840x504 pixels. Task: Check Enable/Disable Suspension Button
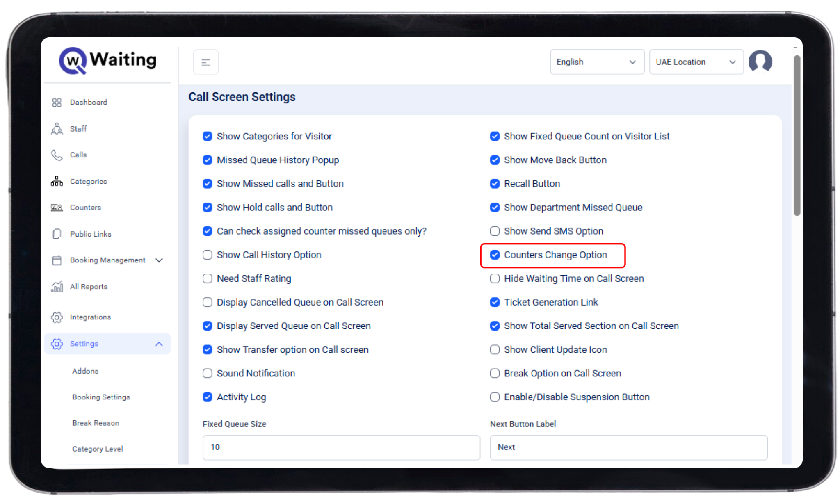(495, 397)
